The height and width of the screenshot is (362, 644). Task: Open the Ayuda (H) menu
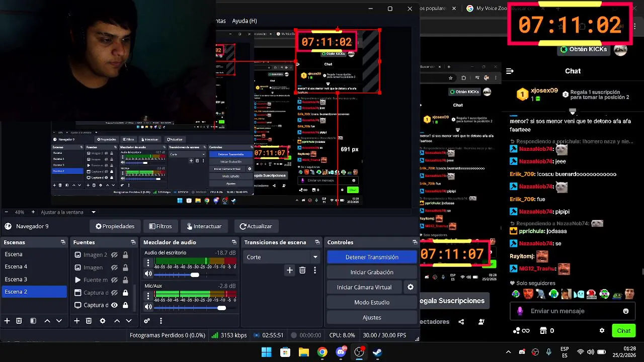pos(245,21)
